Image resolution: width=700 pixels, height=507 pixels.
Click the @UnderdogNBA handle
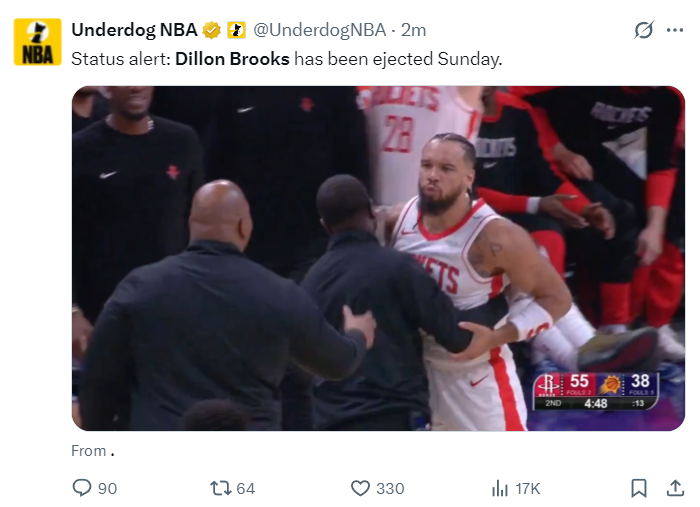[x=323, y=30]
